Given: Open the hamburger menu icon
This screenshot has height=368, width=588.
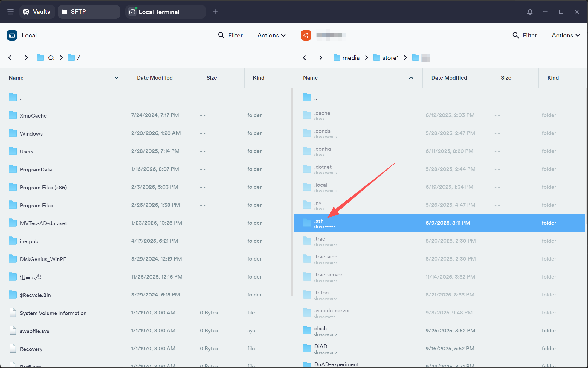Looking at the screenshot, I should 11,12.
